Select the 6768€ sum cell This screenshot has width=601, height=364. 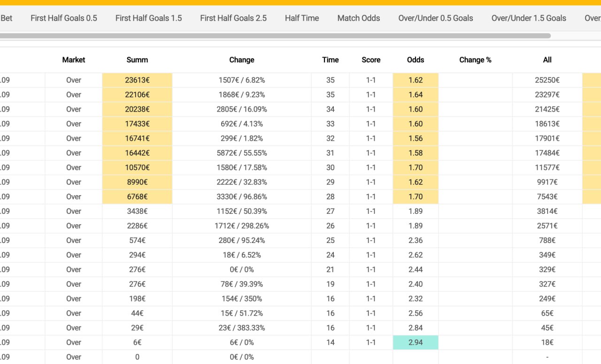coord(137,197)
